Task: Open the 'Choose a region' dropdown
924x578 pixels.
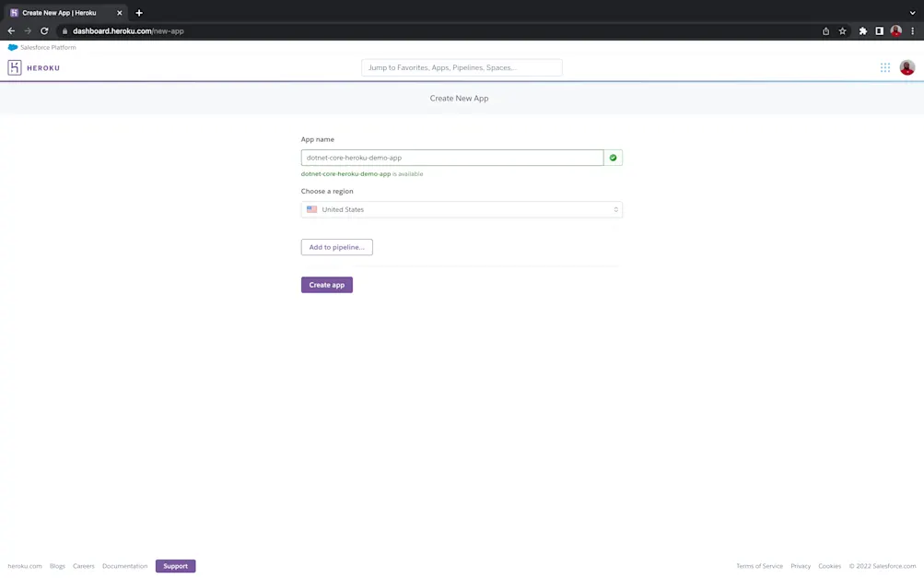Action: [x=461, y=209]
